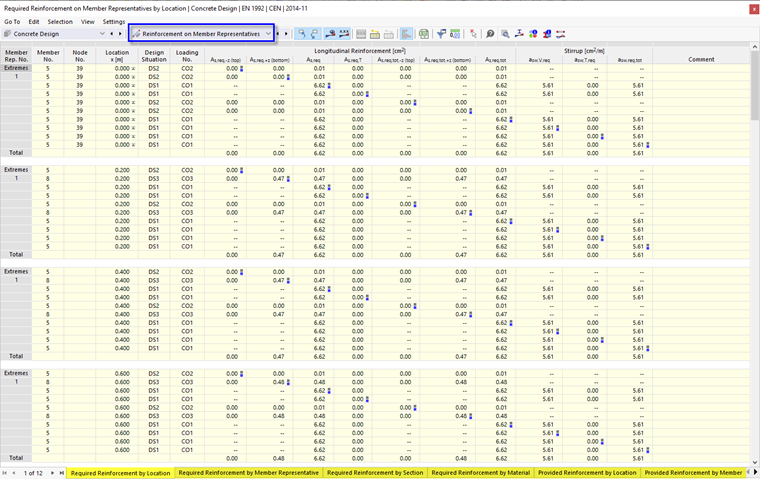Click the black find/zoom circle icon

tap(490, 34)
